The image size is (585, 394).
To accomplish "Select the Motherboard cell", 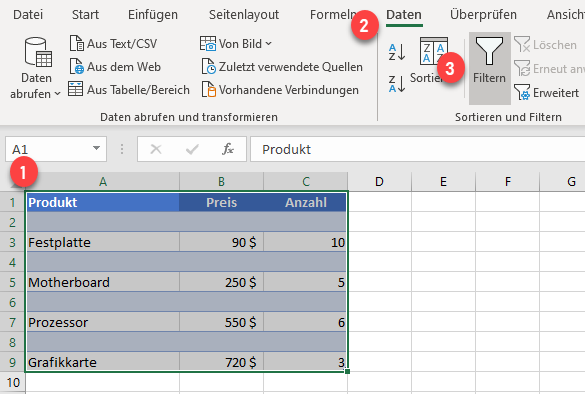I will tap(103, 282).
